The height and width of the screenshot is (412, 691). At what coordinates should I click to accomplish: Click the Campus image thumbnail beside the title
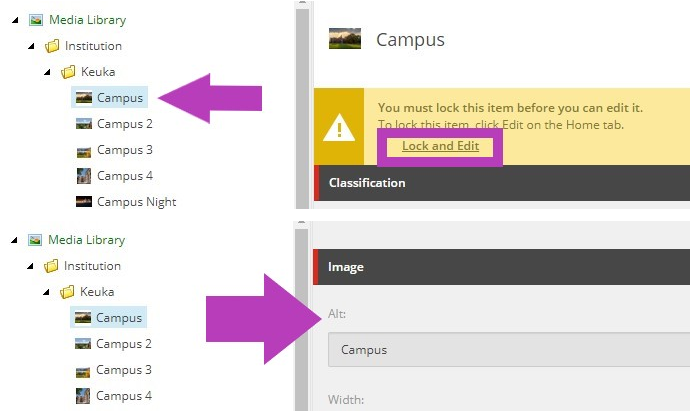(345, 38)
